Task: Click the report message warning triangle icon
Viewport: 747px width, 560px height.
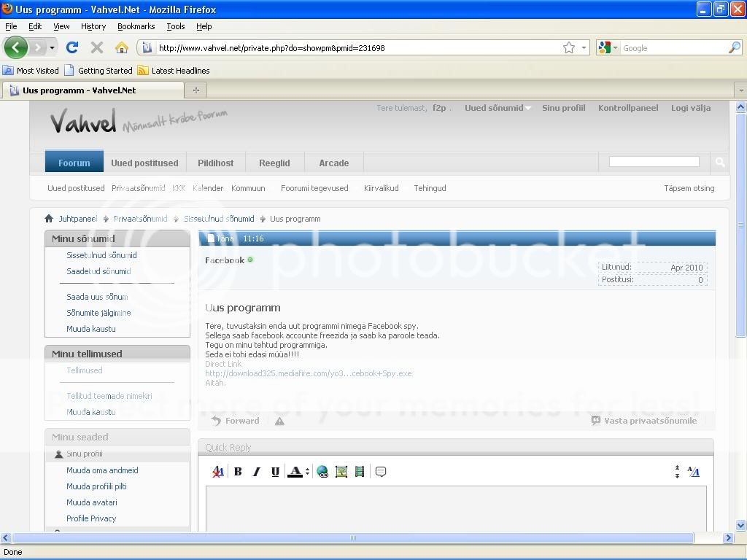Action: 279,421
